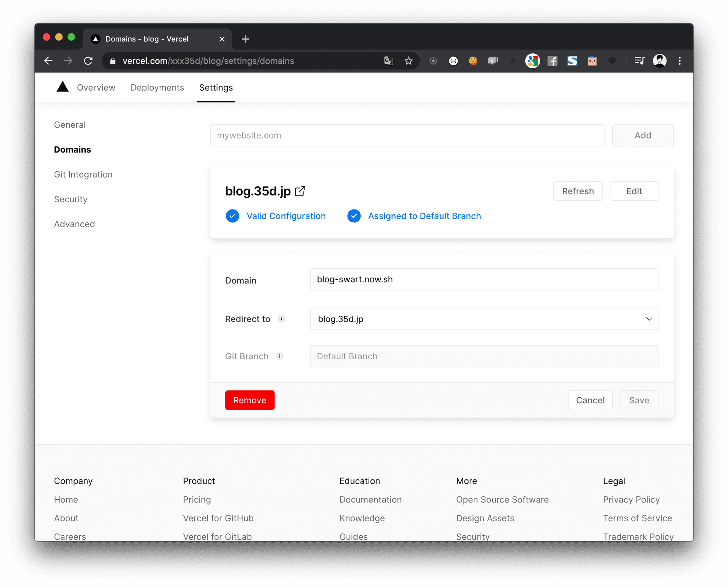Click info icon next to Git Branch
The height and width of the screenshot is (587, 728).
coord(279,356)
